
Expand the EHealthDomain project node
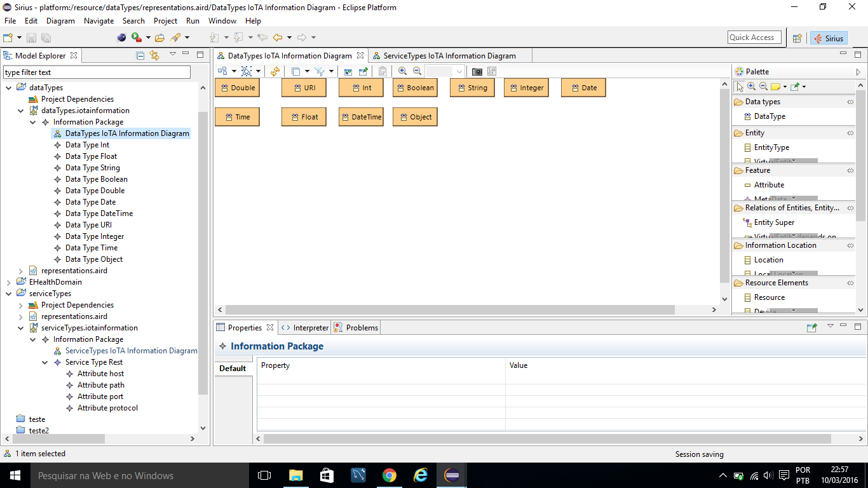pos(9,282)
